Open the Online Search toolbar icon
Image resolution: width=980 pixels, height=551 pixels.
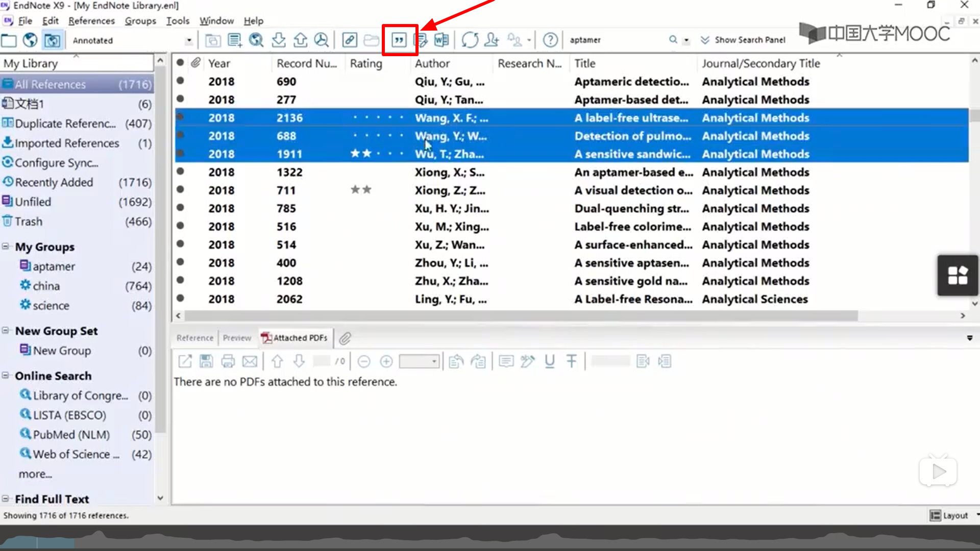pyautogui.click(x=256, y=40)
